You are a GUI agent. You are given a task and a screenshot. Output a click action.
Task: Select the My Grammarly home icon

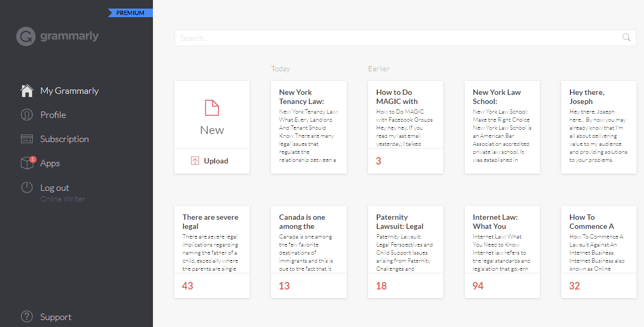pos(26,90)
